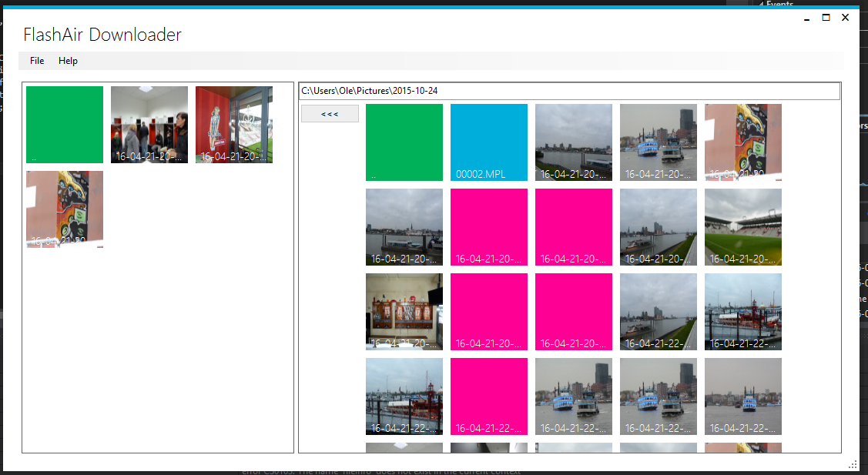
Task: Minimize the FlashAir Downloader window
Action: pos(807,18)
